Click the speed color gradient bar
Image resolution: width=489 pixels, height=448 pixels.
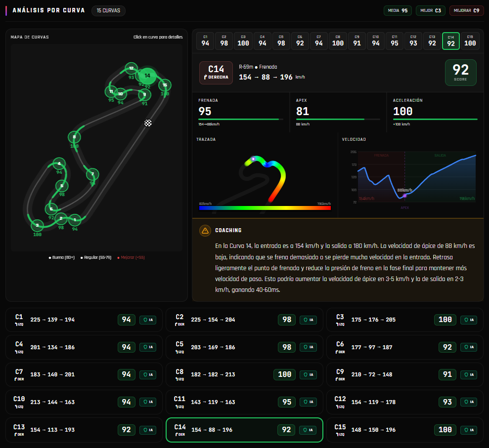click(x=265, y=208)
